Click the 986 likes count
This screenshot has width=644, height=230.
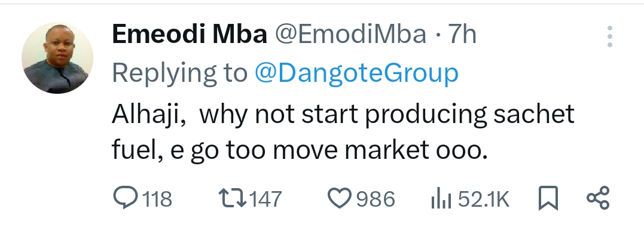tap(376, 200)
